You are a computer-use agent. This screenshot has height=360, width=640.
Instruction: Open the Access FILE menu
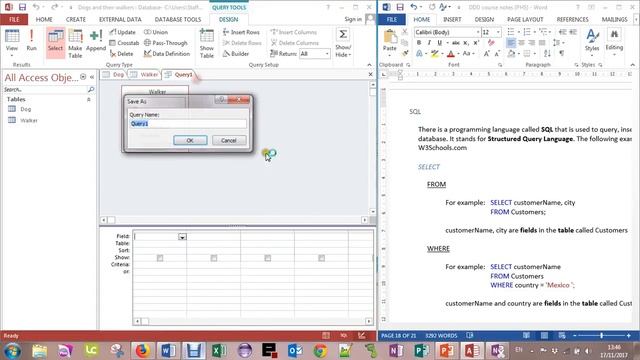14,19
